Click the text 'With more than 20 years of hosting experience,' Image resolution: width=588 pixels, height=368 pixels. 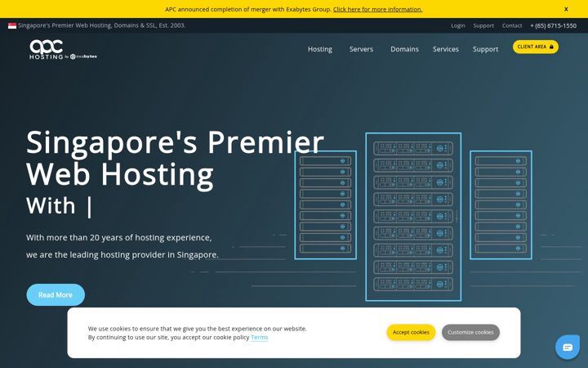[119, 238]
